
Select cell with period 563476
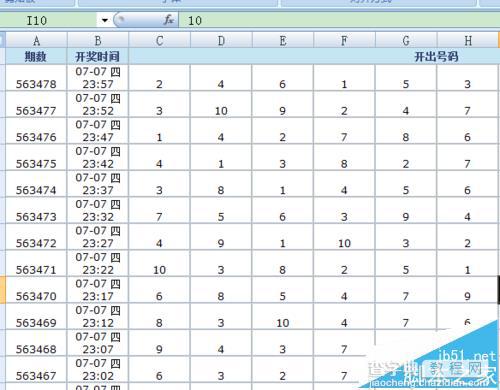coord(36,131)
